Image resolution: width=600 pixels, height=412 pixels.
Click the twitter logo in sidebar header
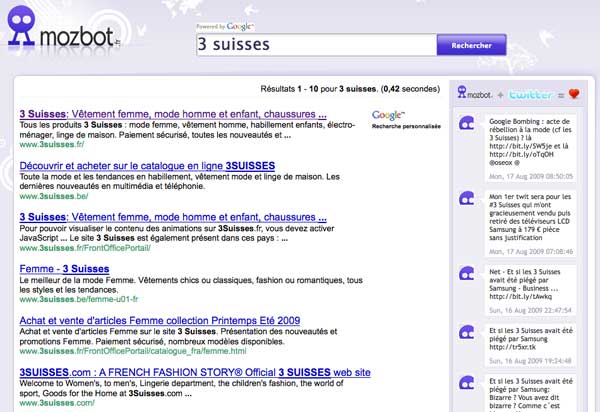click(530, 94)
